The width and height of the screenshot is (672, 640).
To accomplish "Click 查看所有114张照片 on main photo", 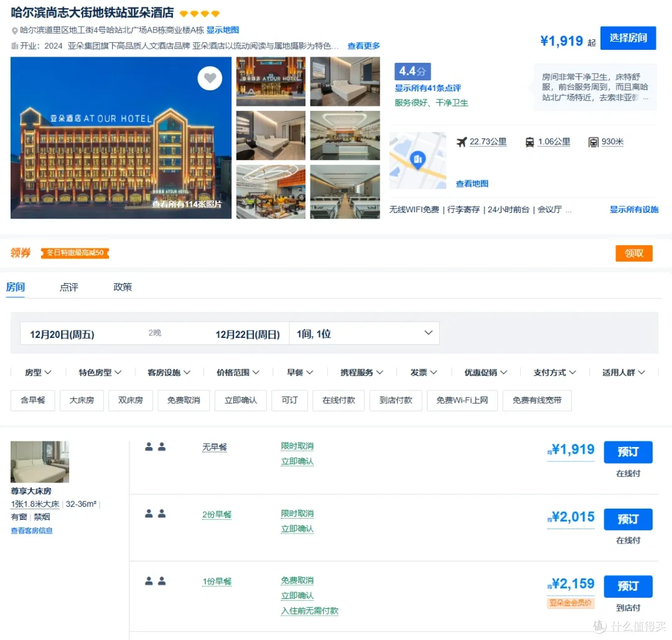I will click(x=187, y=204).
